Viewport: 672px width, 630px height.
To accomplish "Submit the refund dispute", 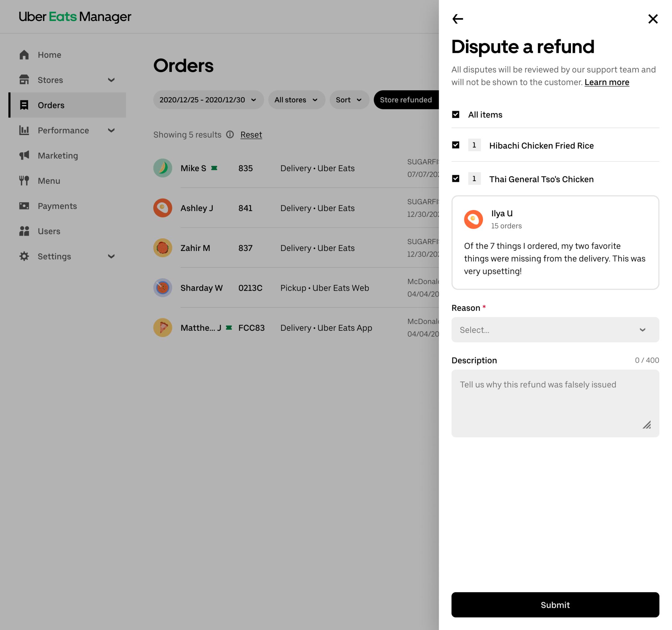I will [x=555, y=605].
